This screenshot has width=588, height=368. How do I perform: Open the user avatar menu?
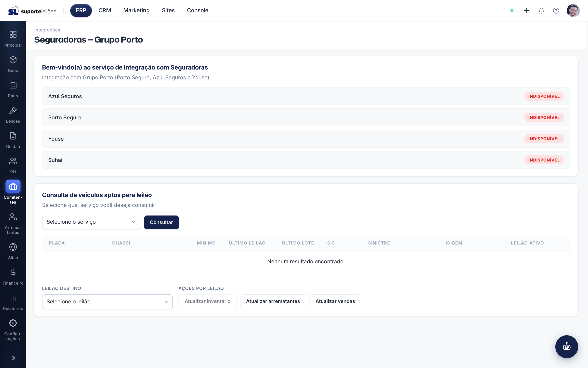click(573, 10)
